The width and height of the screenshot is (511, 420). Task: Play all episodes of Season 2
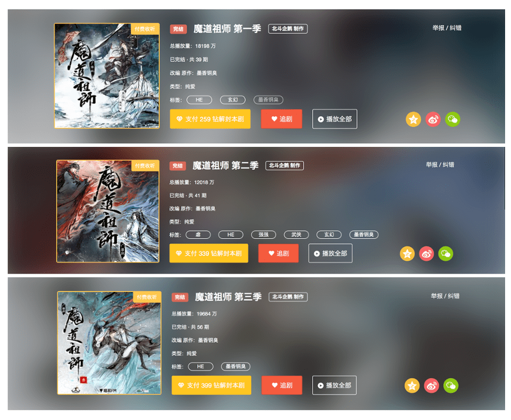330,253
